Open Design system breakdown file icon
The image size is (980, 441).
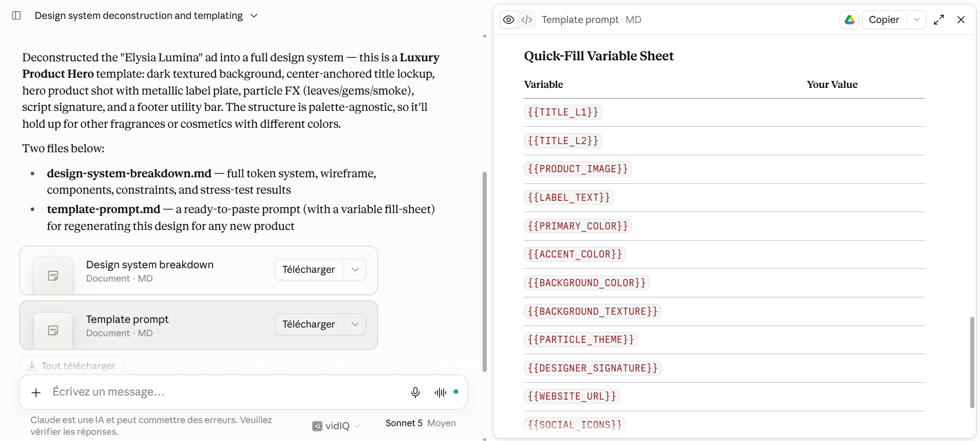53,275
